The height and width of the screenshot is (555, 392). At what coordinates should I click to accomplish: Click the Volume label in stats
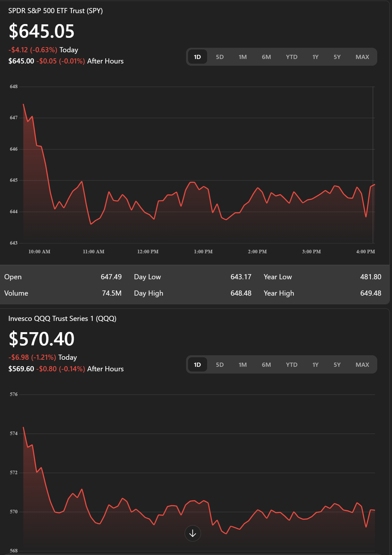tap(16, 293)
